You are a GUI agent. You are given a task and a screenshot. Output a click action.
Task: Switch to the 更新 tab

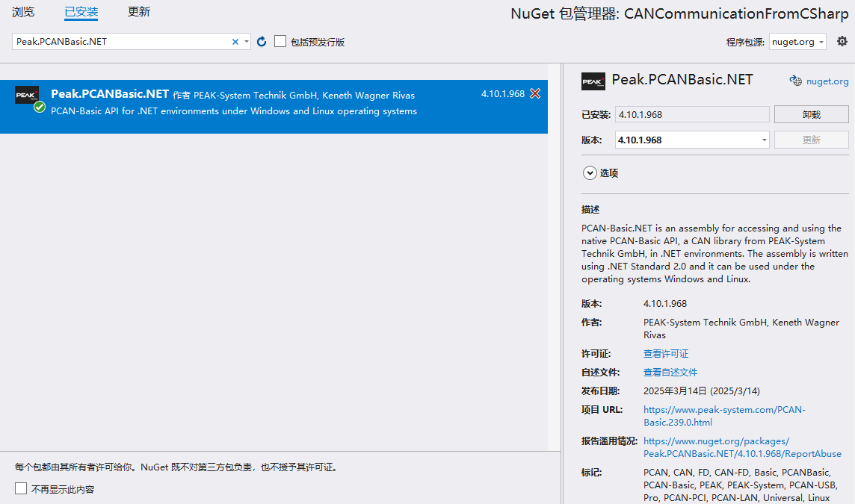[138, 12]
